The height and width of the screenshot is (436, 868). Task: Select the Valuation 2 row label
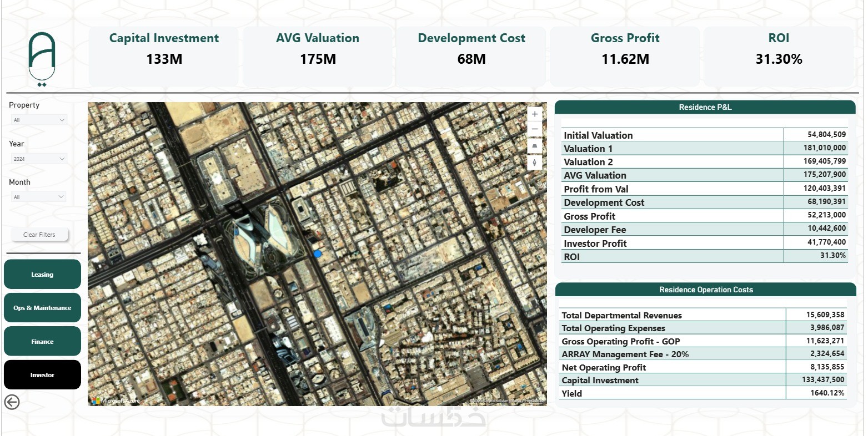(588, 162)
